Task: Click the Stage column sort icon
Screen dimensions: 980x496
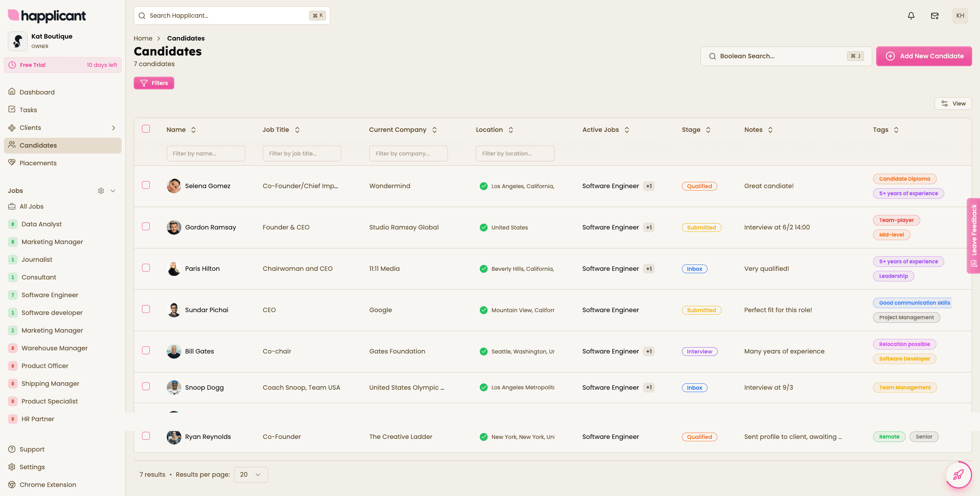Action: 708,130
